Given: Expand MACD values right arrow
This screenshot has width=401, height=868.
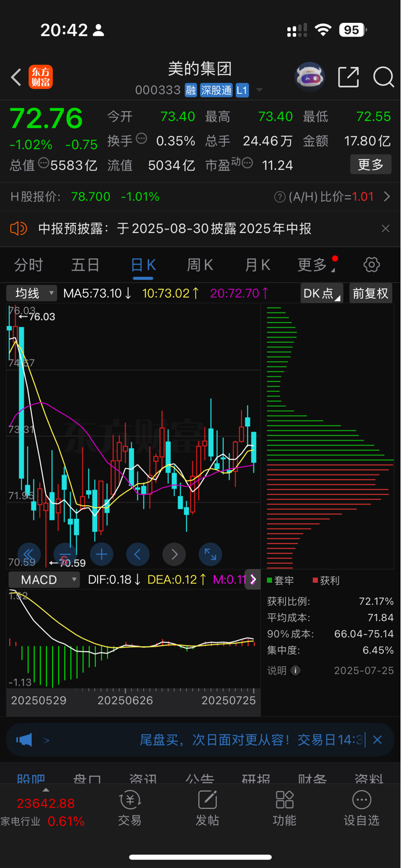Looking at the screenshot, I should pos(253,580).
